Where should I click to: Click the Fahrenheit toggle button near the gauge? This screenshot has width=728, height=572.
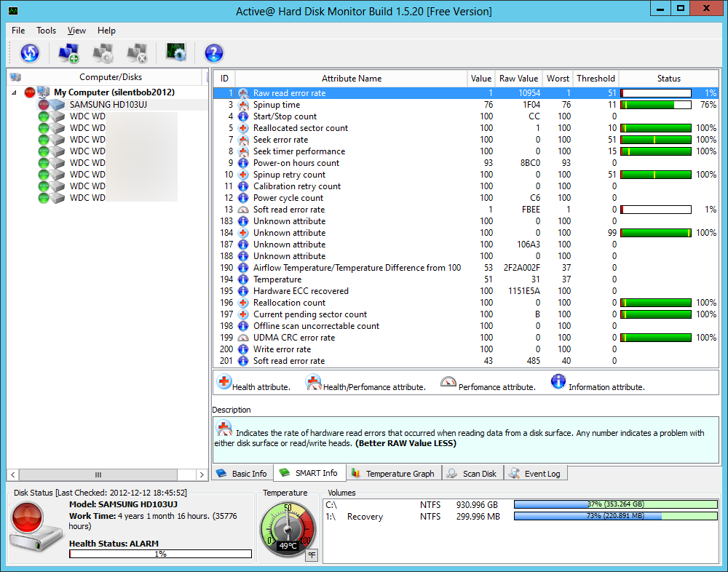pyautogui.click(x=312, y=555)
